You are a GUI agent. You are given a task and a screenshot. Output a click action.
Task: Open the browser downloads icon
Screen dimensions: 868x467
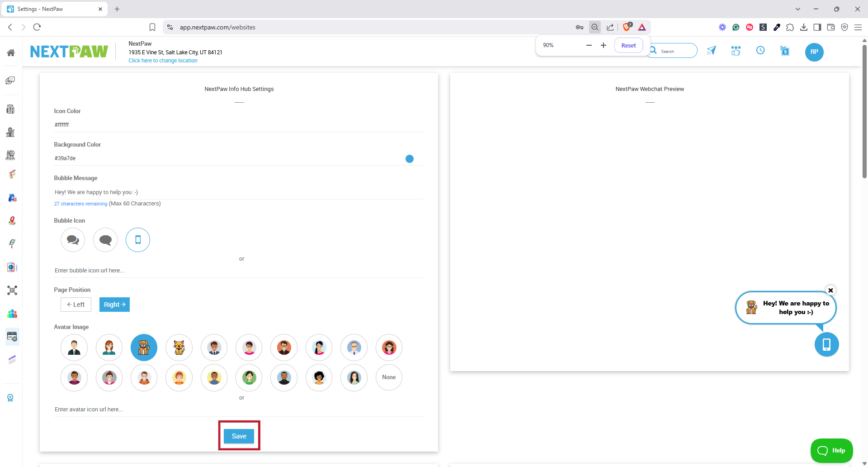803,27
